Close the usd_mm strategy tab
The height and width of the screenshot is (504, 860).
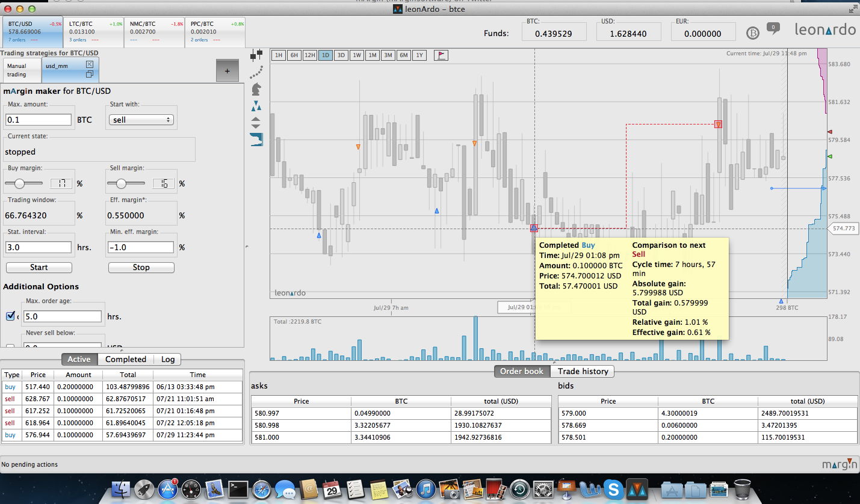pos(90,64)
